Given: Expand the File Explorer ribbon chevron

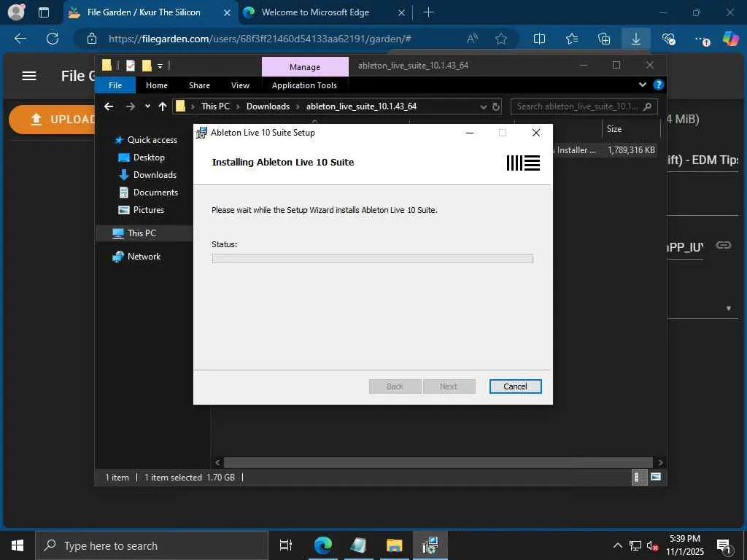Looking at the screenshot, I should tap(642, 85).
